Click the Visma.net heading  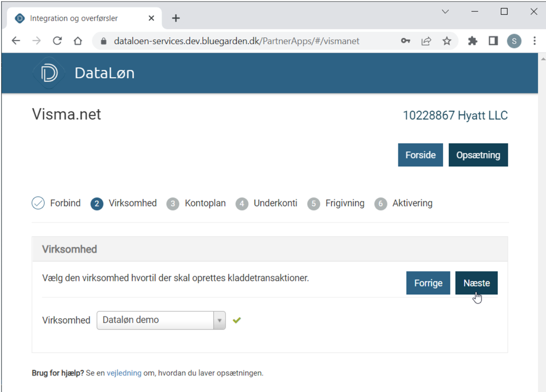pos(67,114)
